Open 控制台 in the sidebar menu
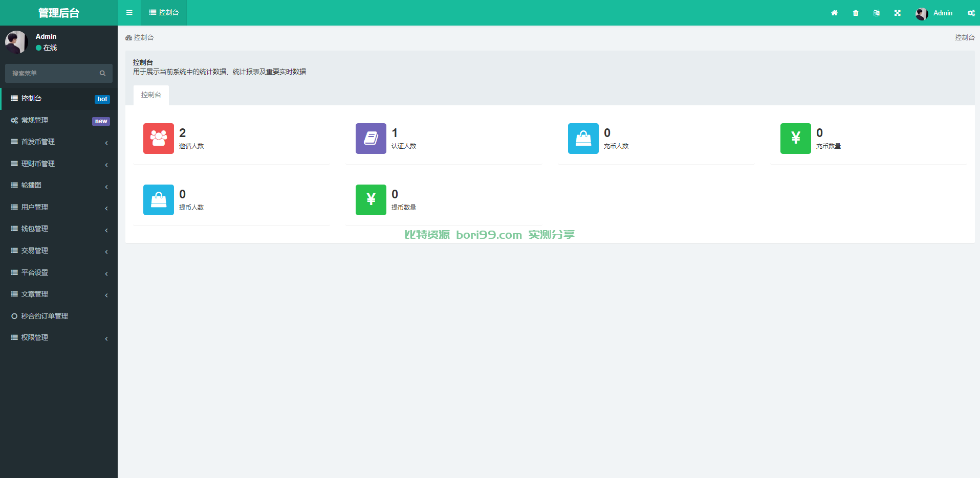This screenshot has width=980, height=478. pyautogui.click(x=59, y=99)
